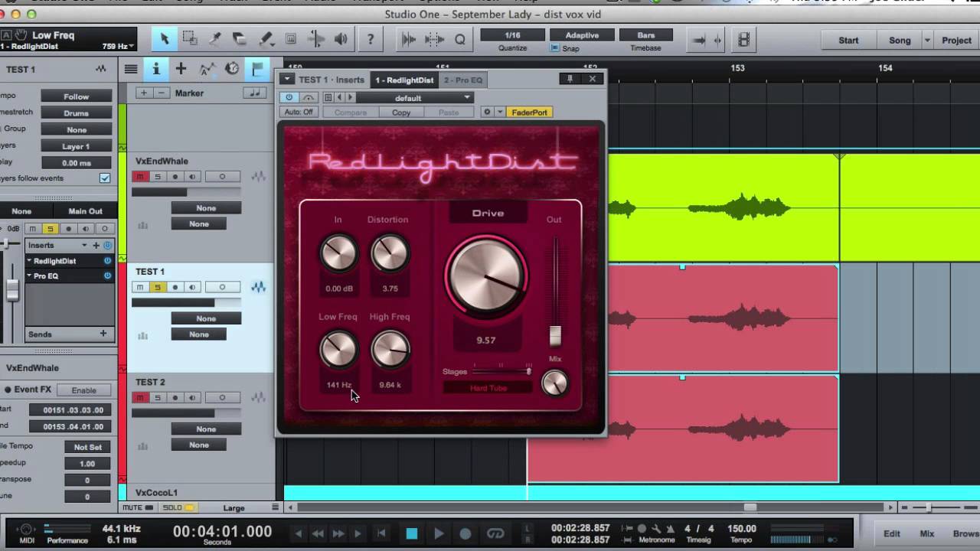980x551 pixels.
Task: Toggle Layers follow events checkbox
Action: tap(105, 178)
